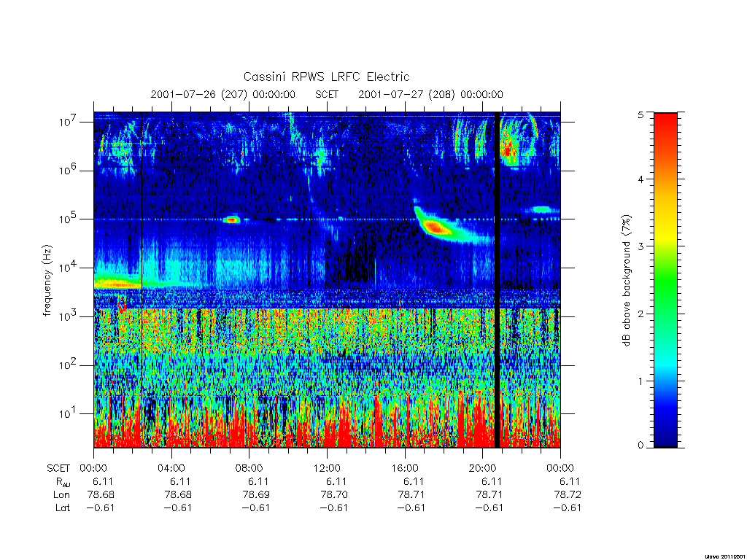The image size is (747, 560).
Task: Click the '12:00' time axis label
Action: click(x=327, y=468)
